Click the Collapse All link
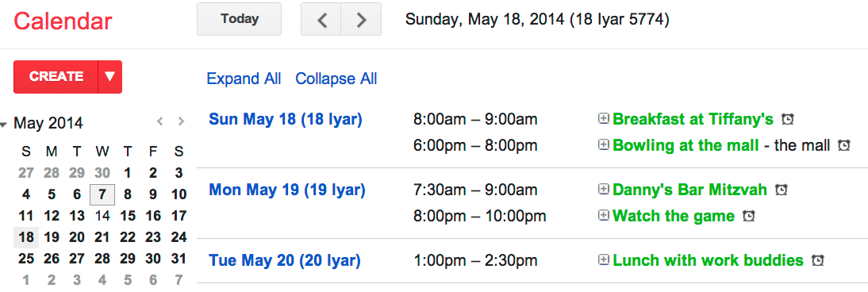Viewport: 868px width, 292px height. pyautogui.click(x=336, y=79)
